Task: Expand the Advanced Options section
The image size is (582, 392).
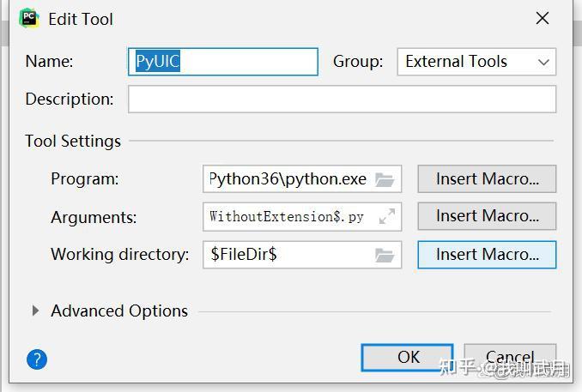Action: click(x=35, y=311)
